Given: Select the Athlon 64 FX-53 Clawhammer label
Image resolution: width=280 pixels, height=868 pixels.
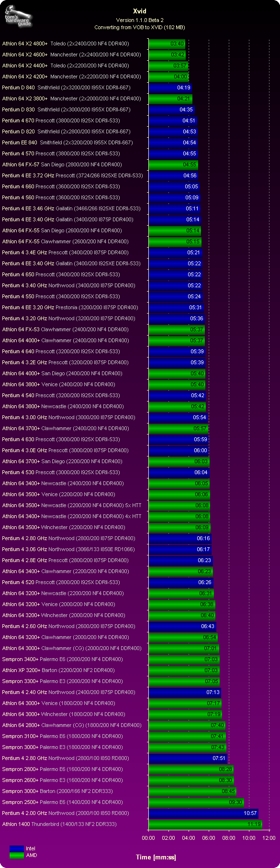Looking at the screenshot, I should (65, 329).
